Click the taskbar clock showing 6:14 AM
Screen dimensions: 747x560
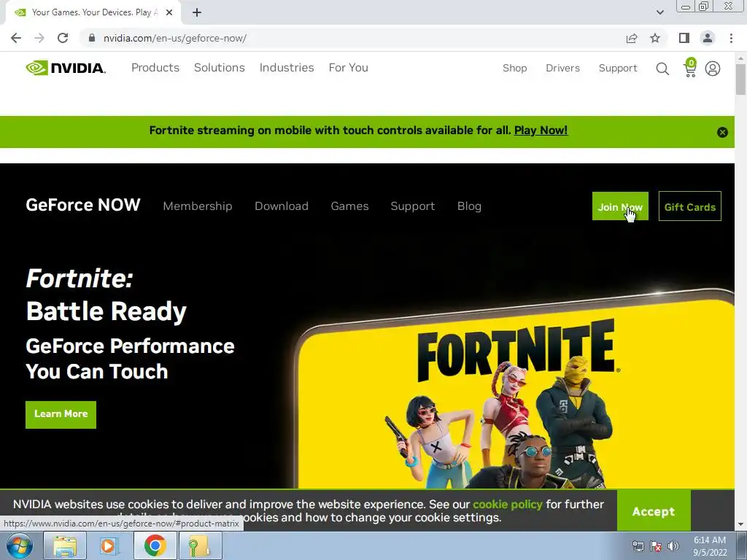click(709, 546)
